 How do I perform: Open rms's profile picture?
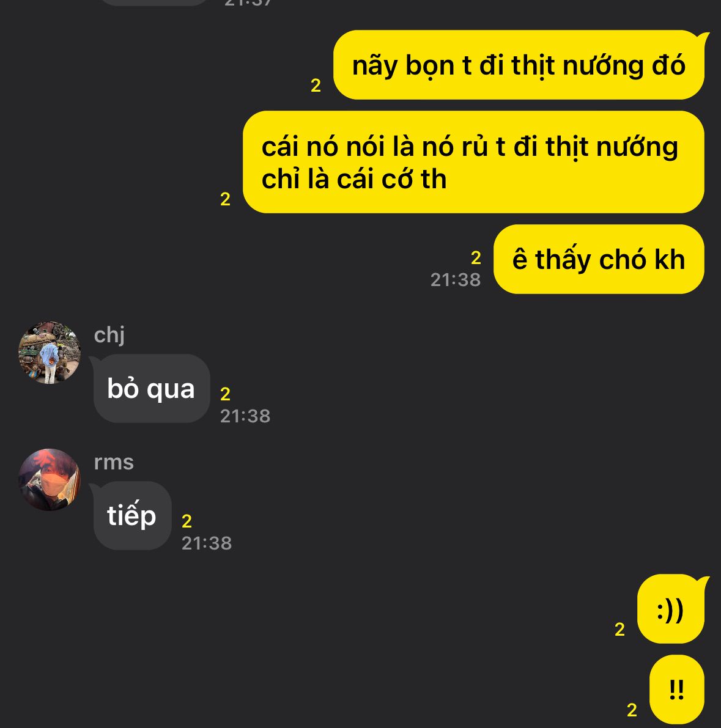point(50,480)
